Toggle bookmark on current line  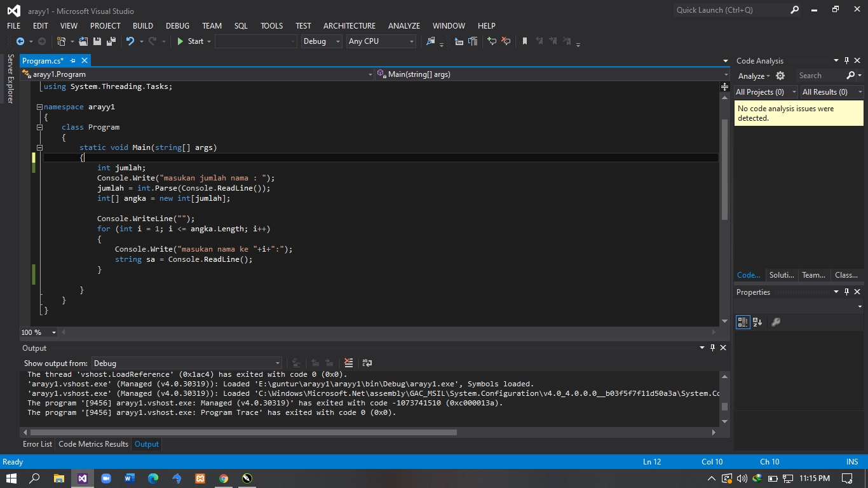pyautogui.click(x=525, y=41)
